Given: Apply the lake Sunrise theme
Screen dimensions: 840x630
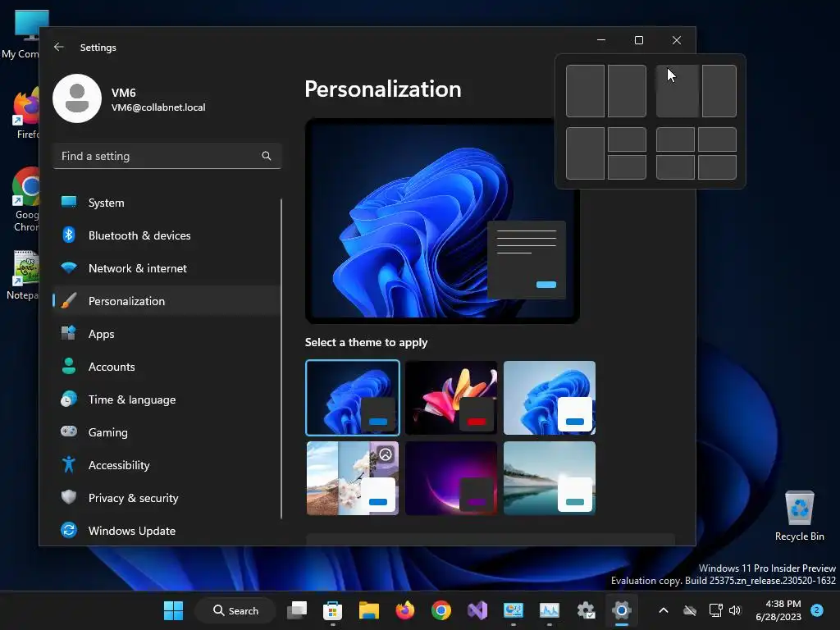Looking at the screenshot, I should click(x=550, y=478).
